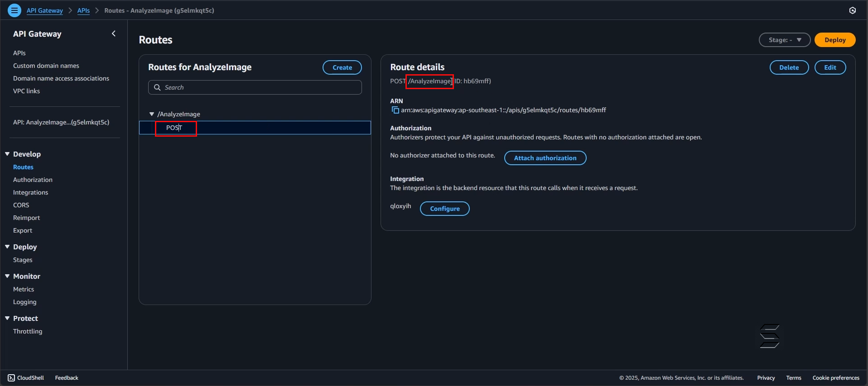Go to APIs breadcrumb link

pos(83,10)
